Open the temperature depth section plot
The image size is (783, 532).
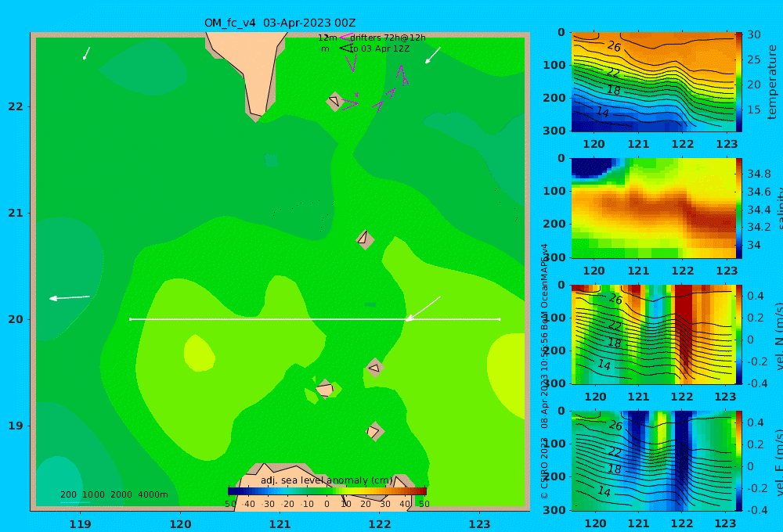(653, 82)
